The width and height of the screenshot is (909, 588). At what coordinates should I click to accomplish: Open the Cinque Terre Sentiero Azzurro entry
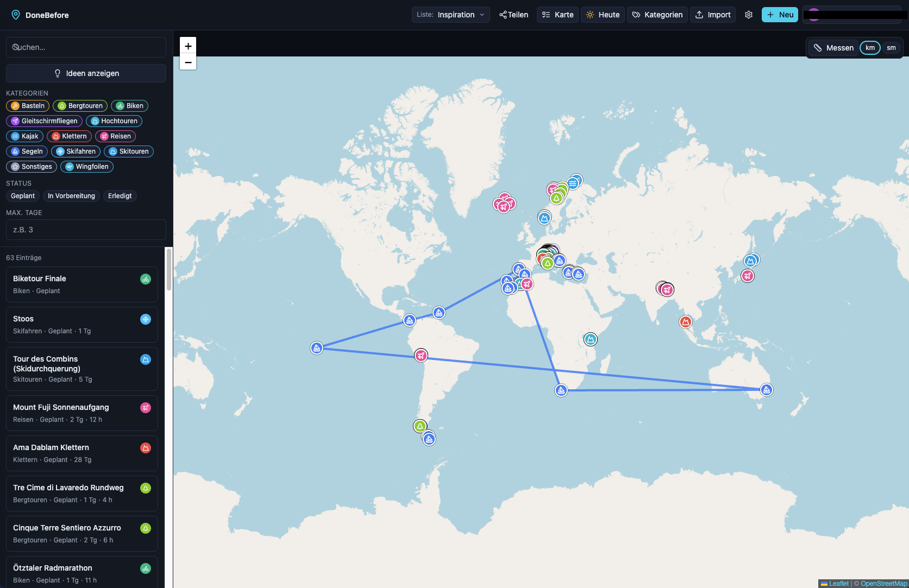[82, 534]
